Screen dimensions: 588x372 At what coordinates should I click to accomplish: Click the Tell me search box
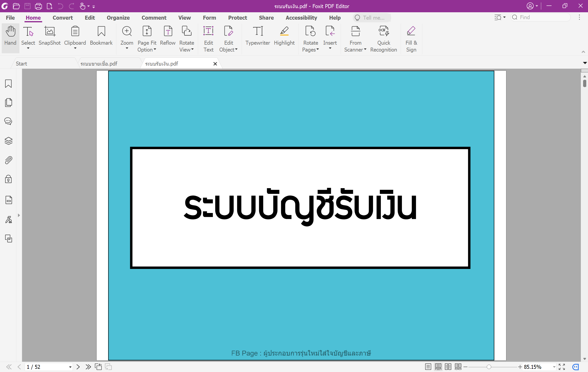tap(372, 18)
